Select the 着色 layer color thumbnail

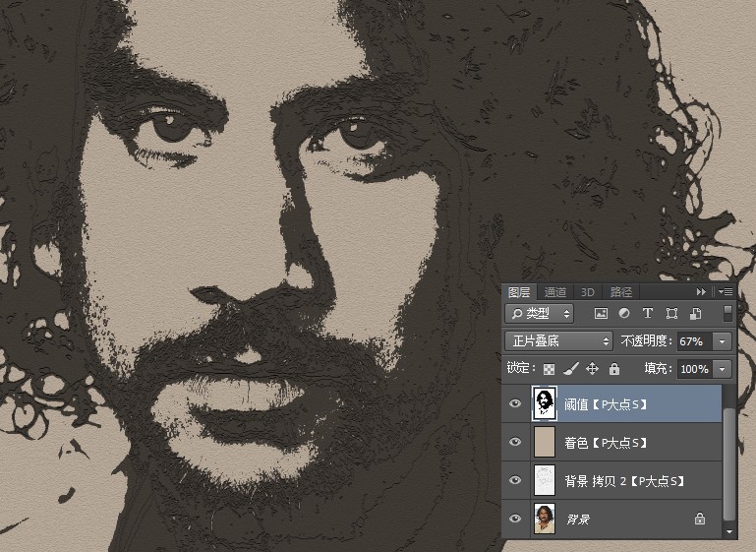tap(545, 442)
